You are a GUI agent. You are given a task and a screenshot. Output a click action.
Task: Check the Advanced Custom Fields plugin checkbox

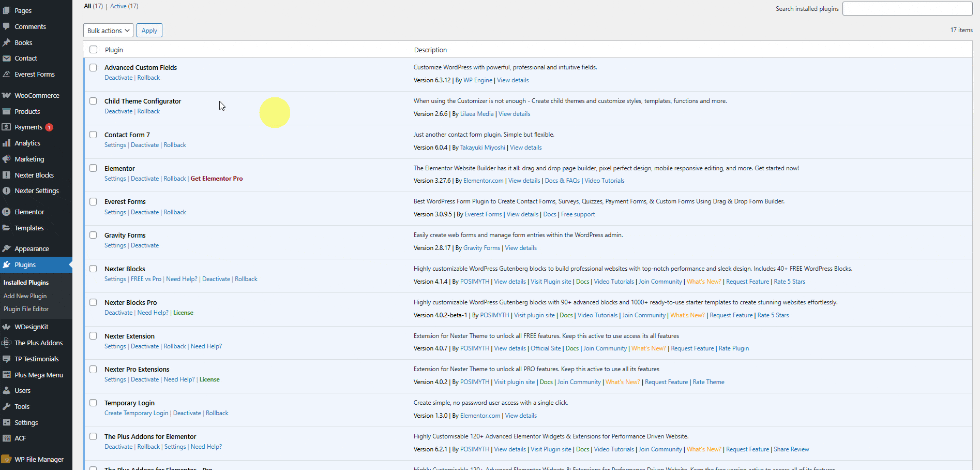(93, 67)
